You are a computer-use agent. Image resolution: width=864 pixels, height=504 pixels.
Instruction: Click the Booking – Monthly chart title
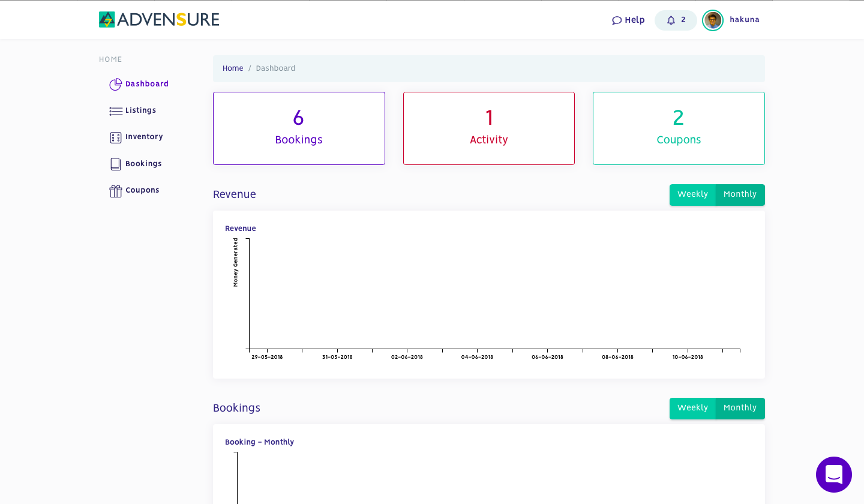tap(259, 442)
